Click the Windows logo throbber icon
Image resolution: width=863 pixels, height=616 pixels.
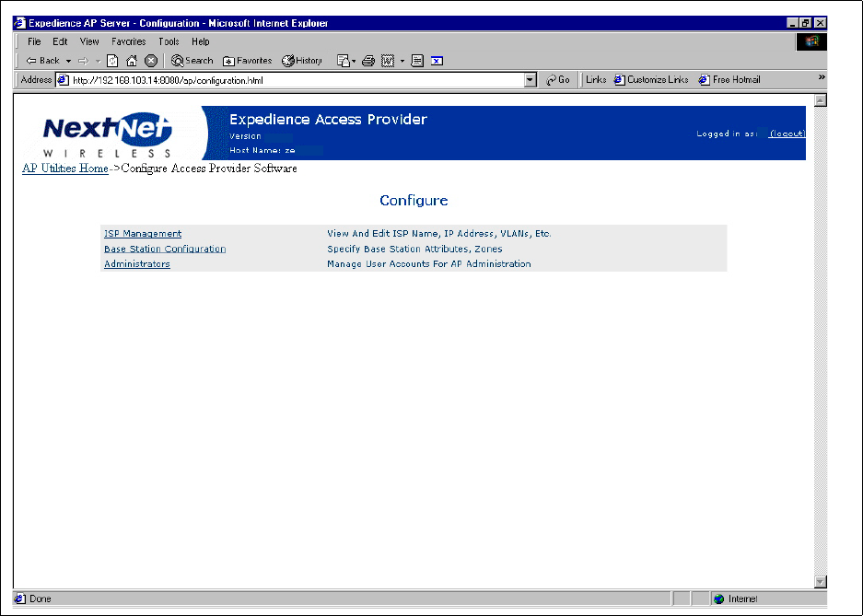811,42
